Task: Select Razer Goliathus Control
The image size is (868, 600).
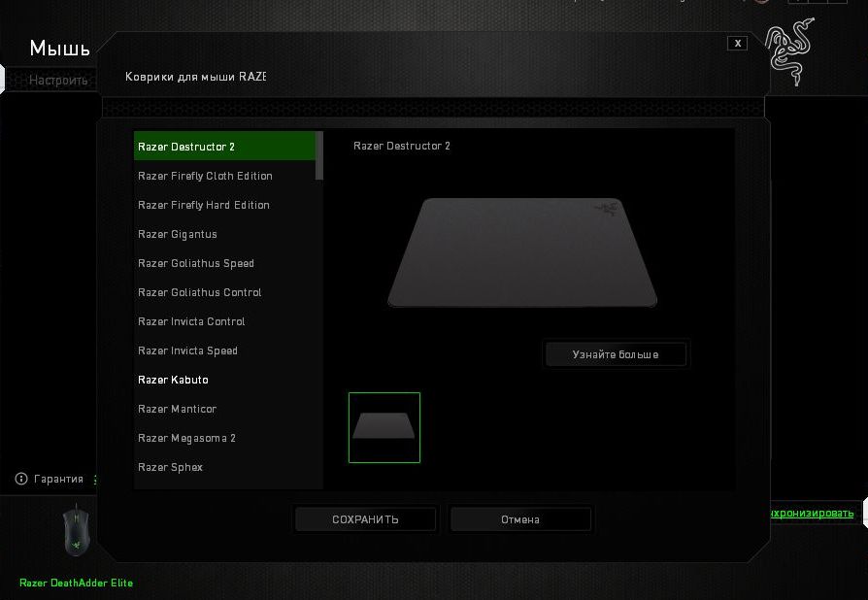Action: (x=224, y=292)
